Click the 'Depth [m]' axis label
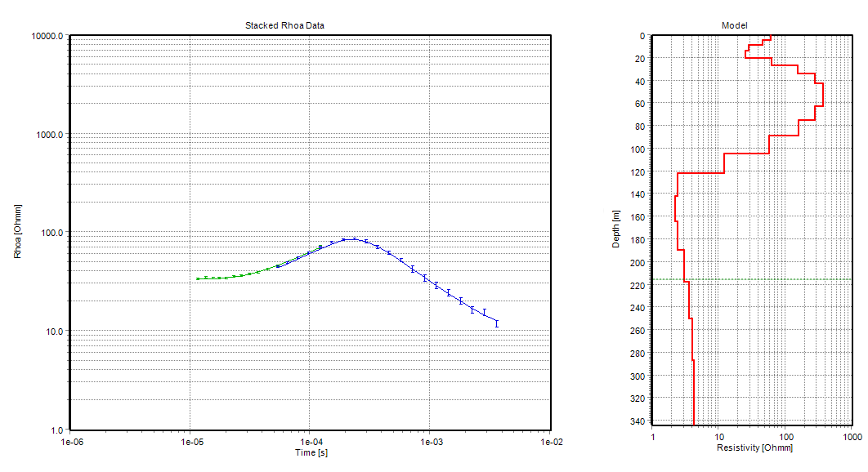 click(x=615, y=228)
